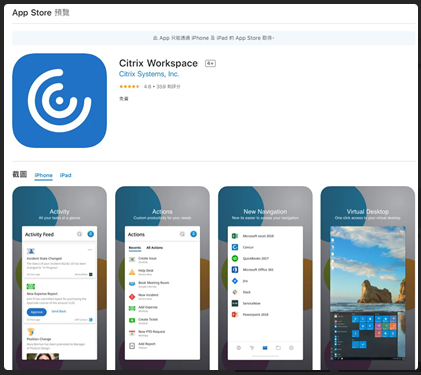Click the folder icon in bottom navigation
The width and height of the screenshot is (421, 375).
(x=278, y=348)
